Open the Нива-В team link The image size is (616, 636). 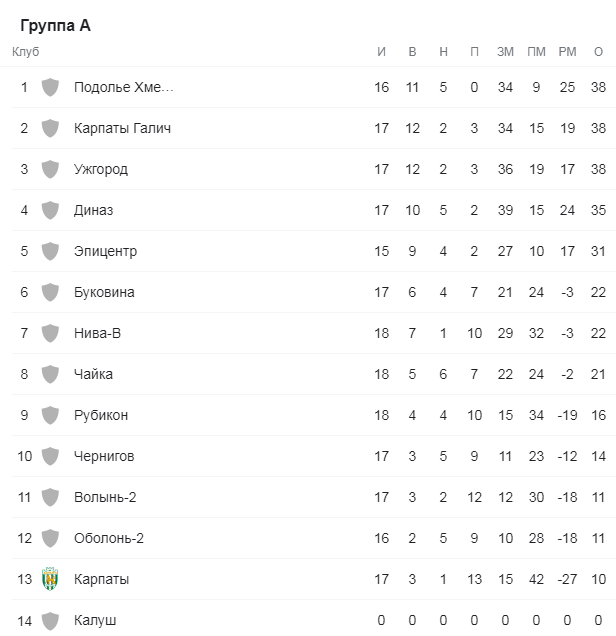[x=97, y=333]
